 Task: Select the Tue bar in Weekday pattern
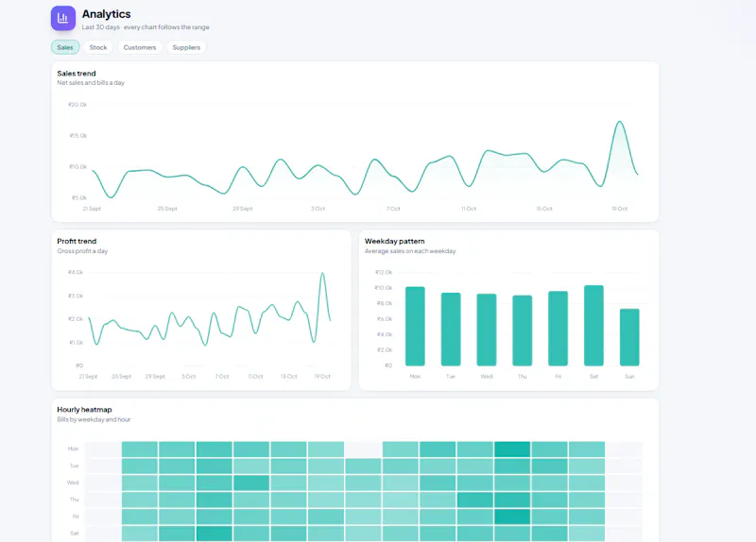tap(451, 329)
